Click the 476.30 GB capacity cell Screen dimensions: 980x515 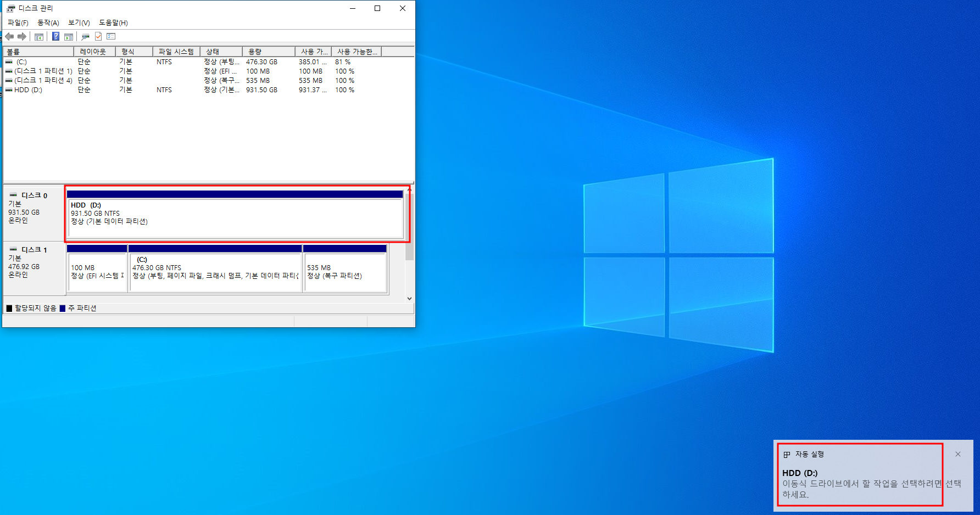pyautogui.click(x=261, y=62)
